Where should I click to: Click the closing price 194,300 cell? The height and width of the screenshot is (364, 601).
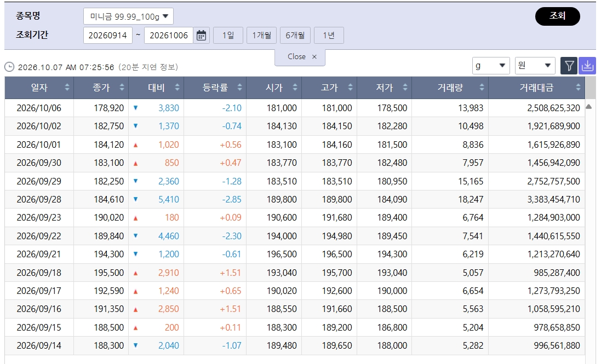pos(101,254)
